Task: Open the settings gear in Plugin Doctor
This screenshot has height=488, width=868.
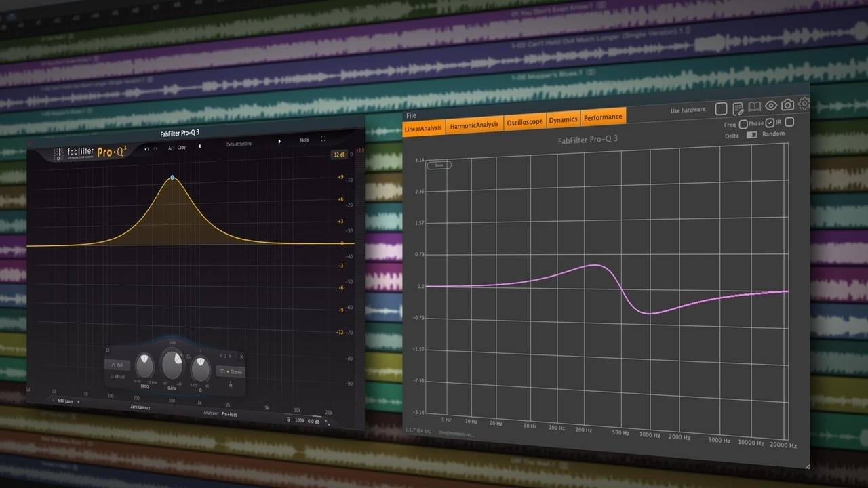Action: (x=804, y=104)
